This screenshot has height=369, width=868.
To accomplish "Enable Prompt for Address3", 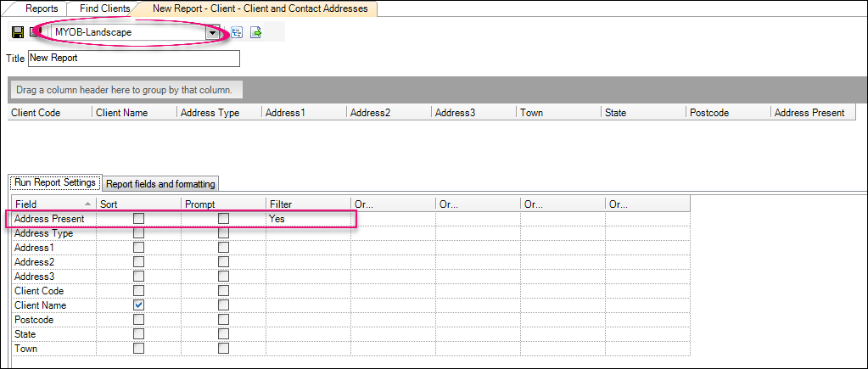I will click(x=223, y=277).
